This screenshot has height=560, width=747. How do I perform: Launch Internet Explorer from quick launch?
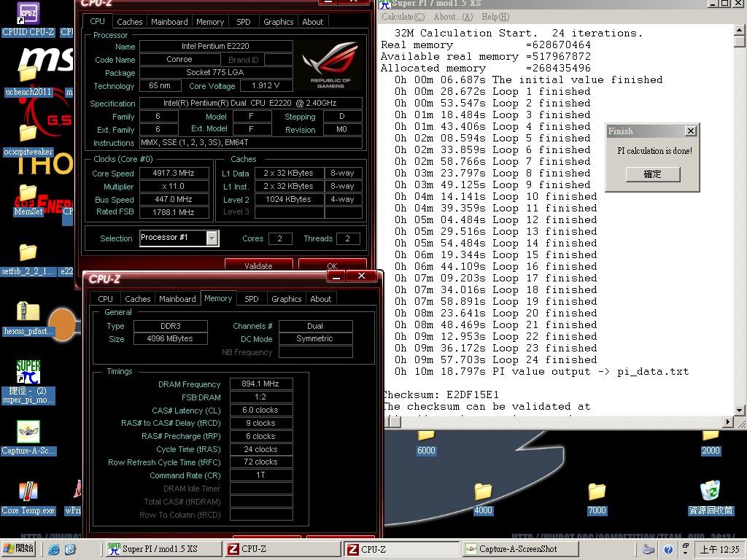[x=54, y=550]
